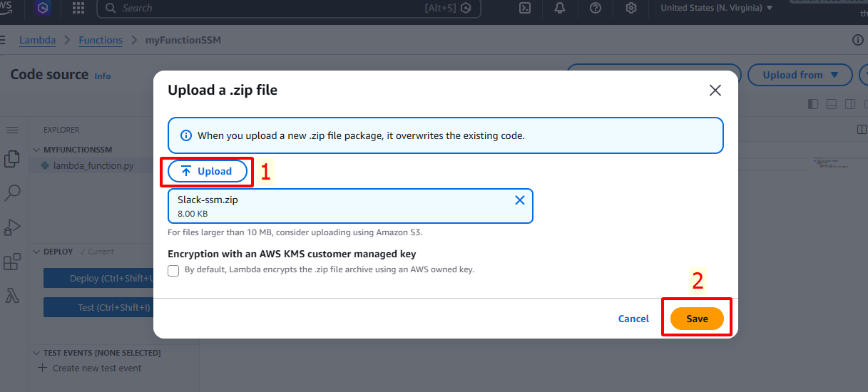868x392 pixels.
Task: Remove the Slack-ssm.zip file with X
Action: coord(520,200)
